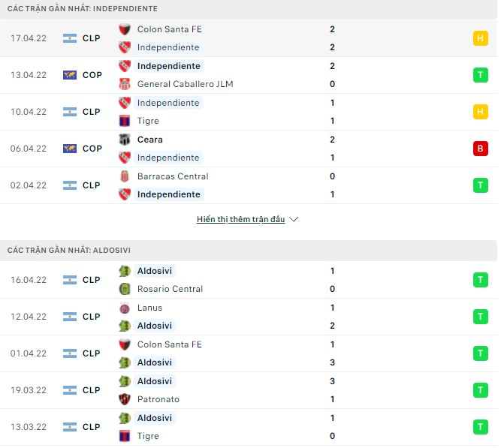Click green T badge for General Caballero match

pyautogui.click(x=480, y=75)
